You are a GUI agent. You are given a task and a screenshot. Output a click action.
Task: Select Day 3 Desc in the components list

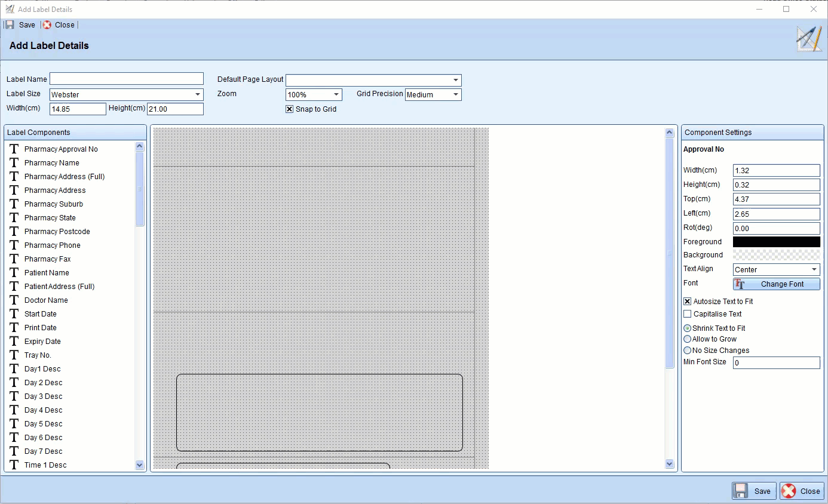tap(44, 397)
